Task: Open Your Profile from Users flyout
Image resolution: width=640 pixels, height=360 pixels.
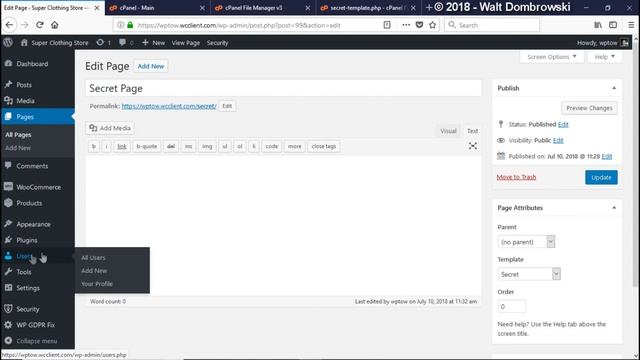Action: coord(97,284)
